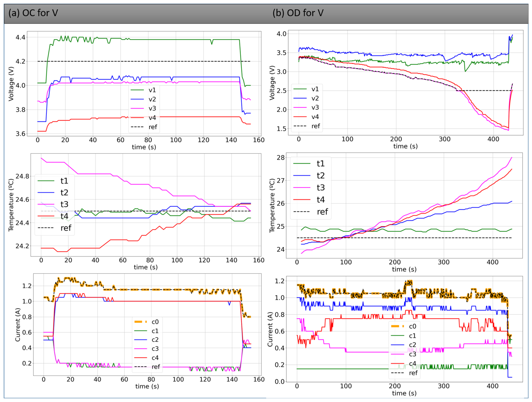Click t4 legend entry in OC temperature plot

tap(53, 216)
